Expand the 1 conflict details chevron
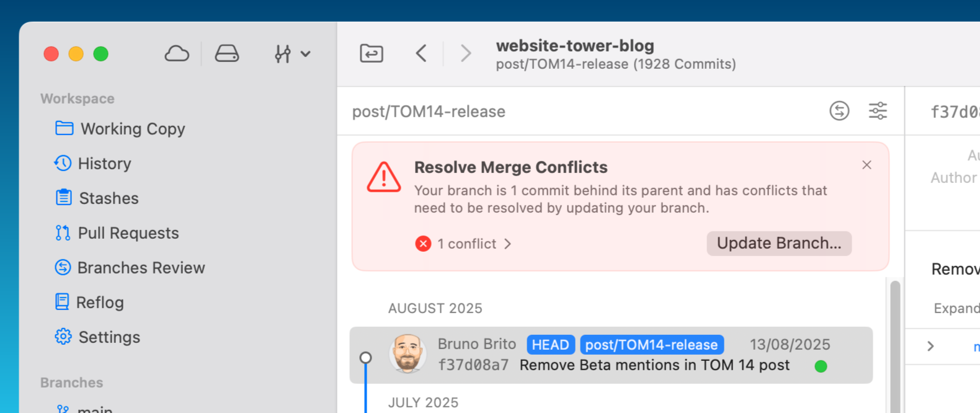Screen dimensions: 980x413 [507, 244]
